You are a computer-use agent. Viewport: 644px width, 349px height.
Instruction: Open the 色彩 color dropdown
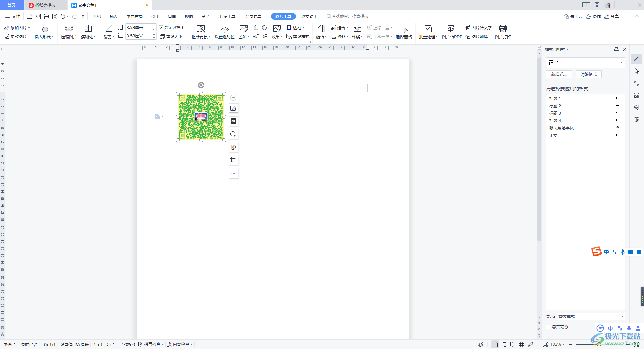coord(244,37)
